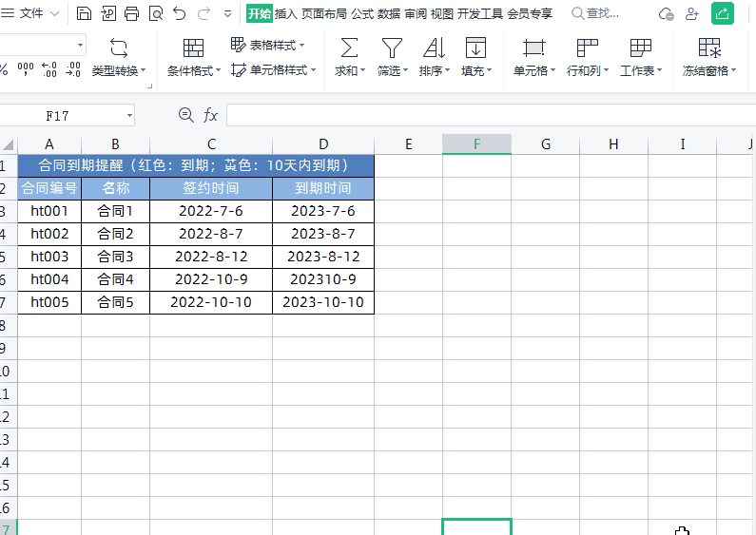The height and width of the screenshot is (535, 756).
Task: Click the export-to-PDF icon beside Save
Action: pyautogui.click(x=108, y=13)
